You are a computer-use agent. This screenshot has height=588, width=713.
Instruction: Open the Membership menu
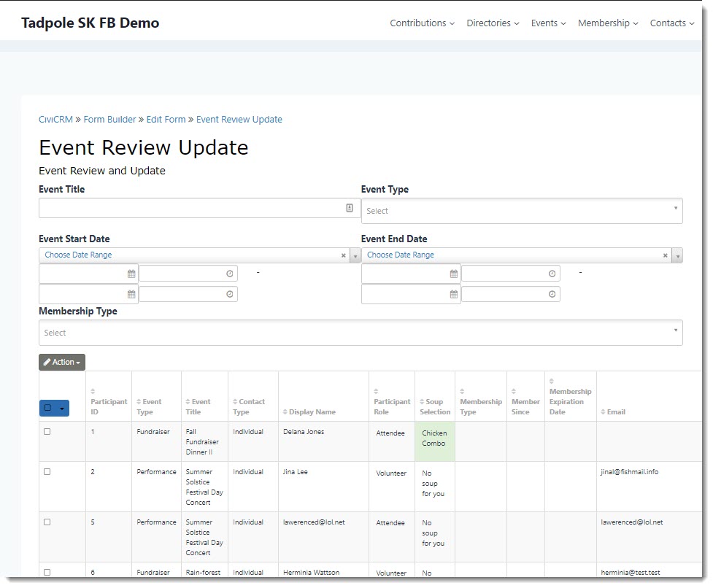tap(608, 23)
